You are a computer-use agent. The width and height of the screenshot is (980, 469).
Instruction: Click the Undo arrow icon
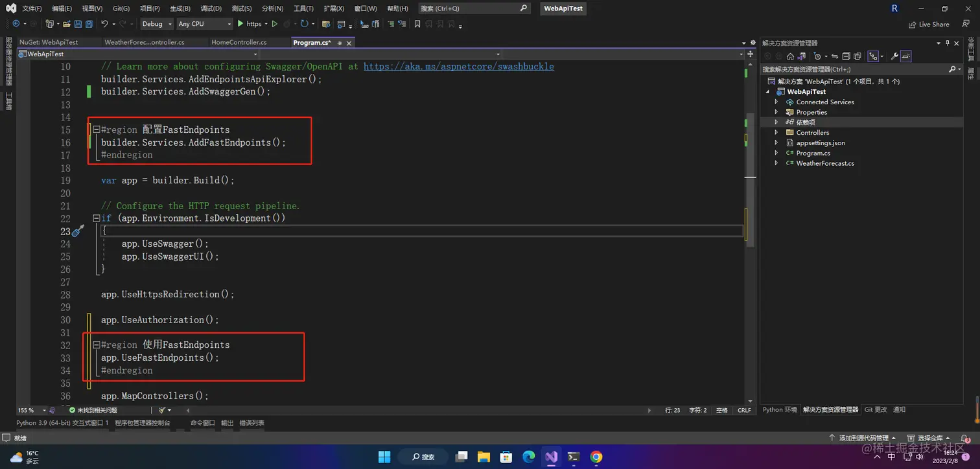click(104, 24)
